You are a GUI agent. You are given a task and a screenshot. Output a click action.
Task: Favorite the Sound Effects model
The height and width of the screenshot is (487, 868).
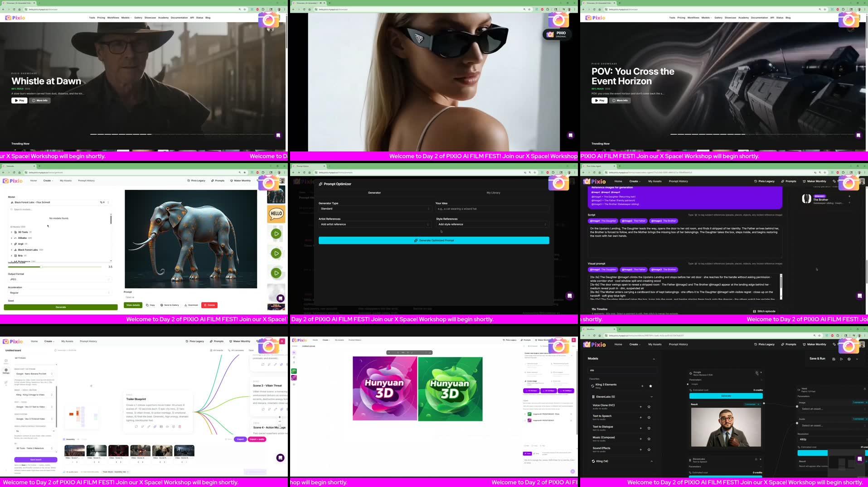pyautogui.click(x=649, y=449)
